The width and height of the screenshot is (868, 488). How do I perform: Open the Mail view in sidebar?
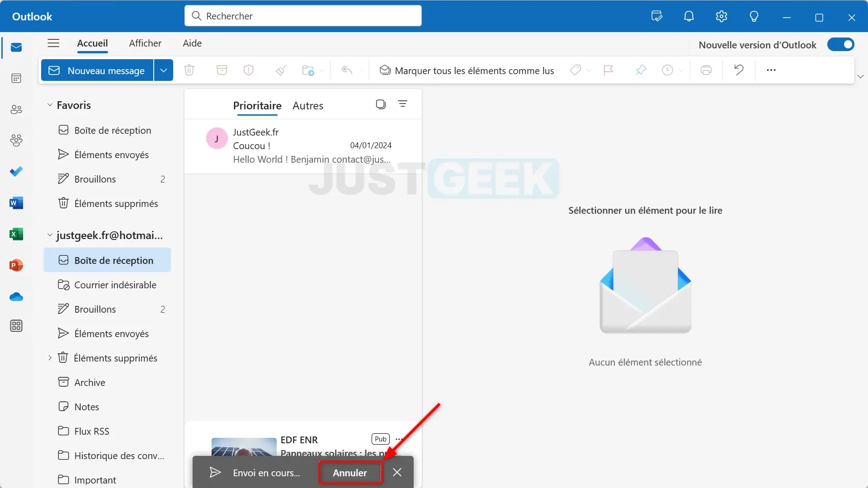pos(16,47)
